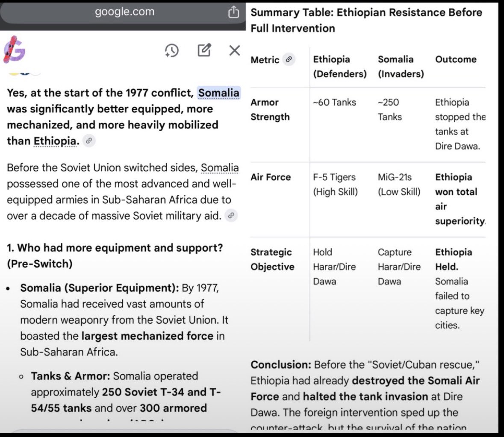This screenshot has width=504, height=437.
Task: Open source link icon after 'Soviet military aid.'
Action: click(231, 215)
